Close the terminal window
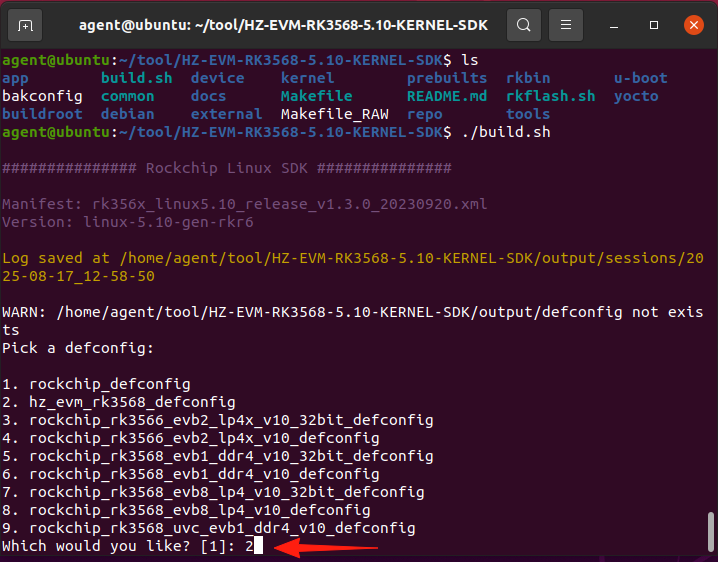The image size is (718, 562). 694,25
